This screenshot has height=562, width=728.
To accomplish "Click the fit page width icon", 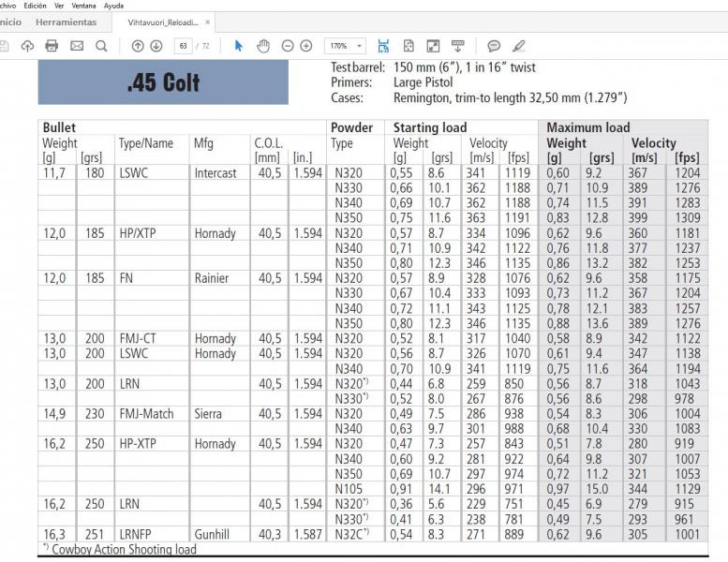I will (x=383, y=46).
